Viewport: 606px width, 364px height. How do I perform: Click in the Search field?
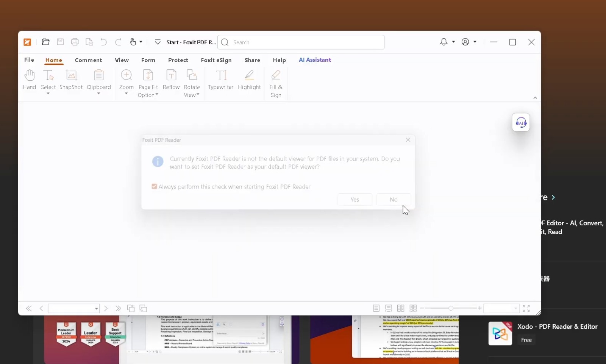click(x=301, y=42)
